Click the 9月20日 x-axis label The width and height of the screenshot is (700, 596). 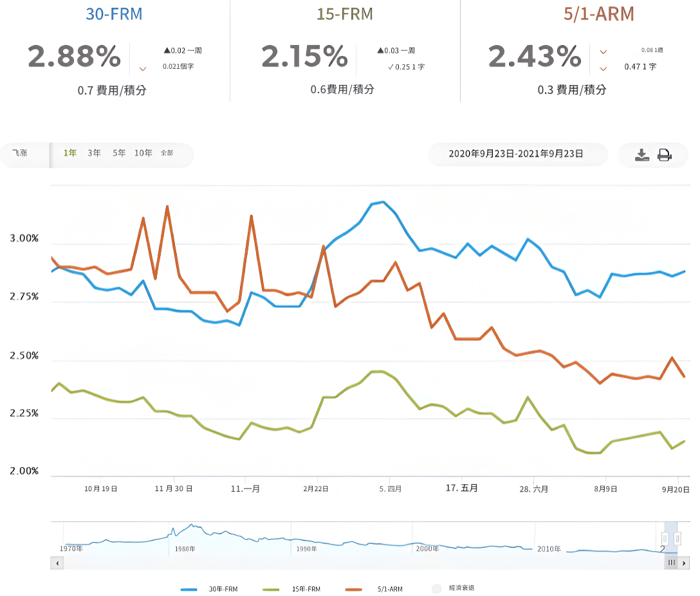click(x=676, y=489)
